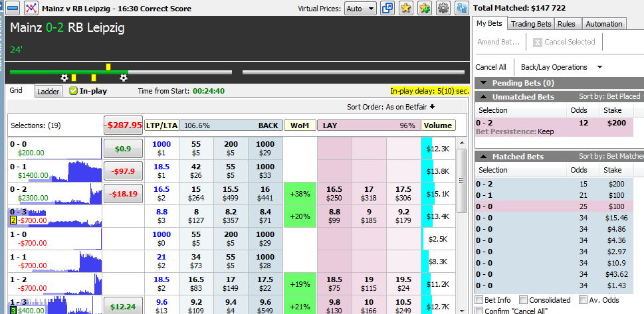
Task: Open the Virtual Prices Auto dropdown
Action: click(x=361, y=8)
